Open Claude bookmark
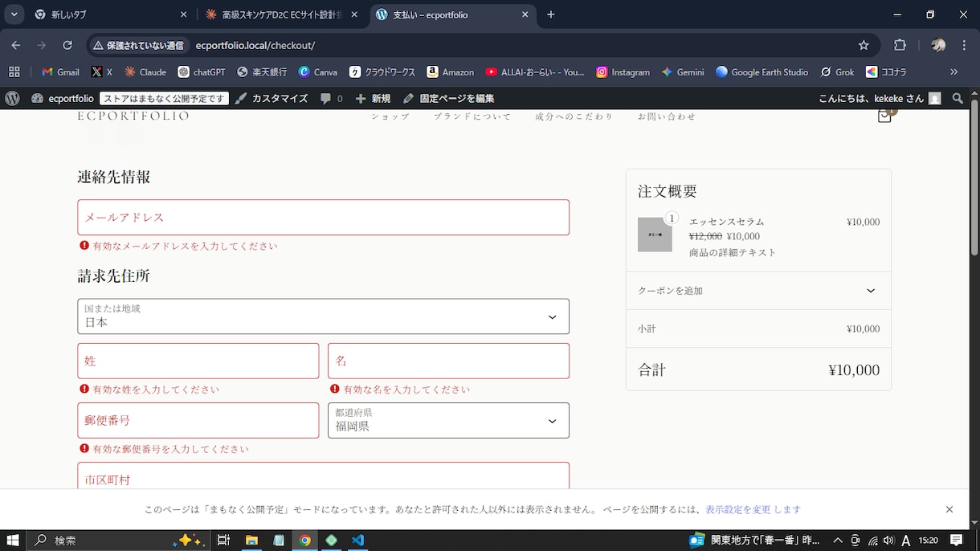The image size is (980, 551). 145,71
